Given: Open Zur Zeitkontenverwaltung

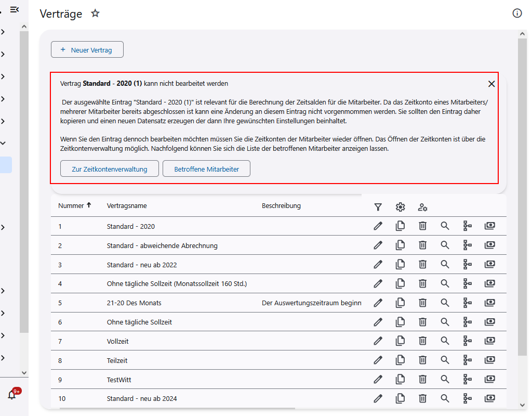Looking at the screenshot, I should click(110, 169).
